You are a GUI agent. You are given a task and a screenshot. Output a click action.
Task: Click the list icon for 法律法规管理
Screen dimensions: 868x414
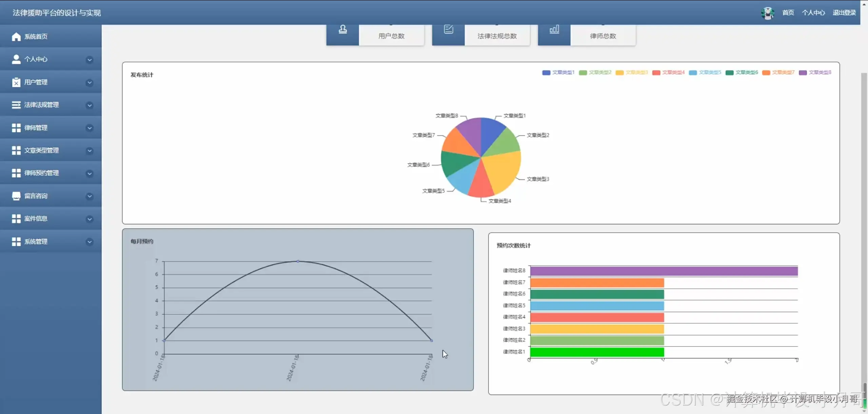(x=16, y=105)
